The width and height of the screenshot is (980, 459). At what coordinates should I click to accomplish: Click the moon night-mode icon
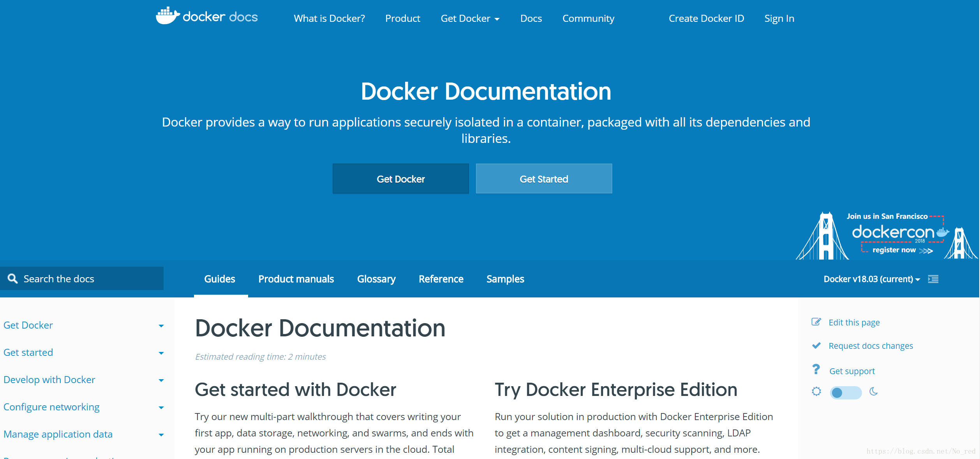(874, 392)
